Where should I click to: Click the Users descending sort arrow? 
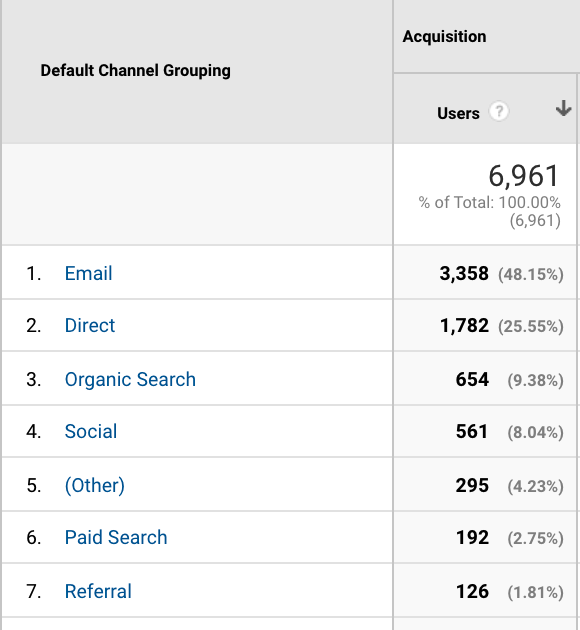(564, 108)
